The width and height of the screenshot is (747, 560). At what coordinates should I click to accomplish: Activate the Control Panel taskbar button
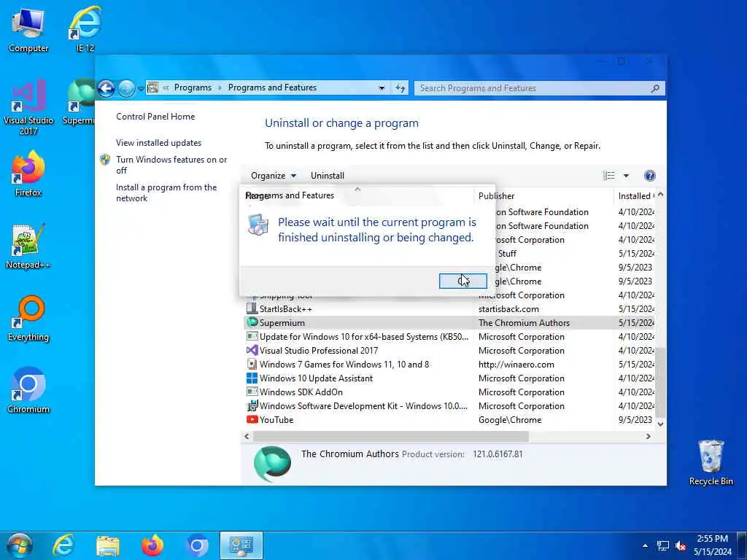click(241, 545)
